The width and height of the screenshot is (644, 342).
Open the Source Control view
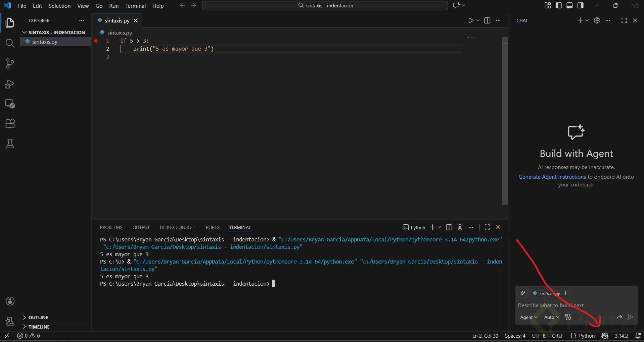(10, 63)
